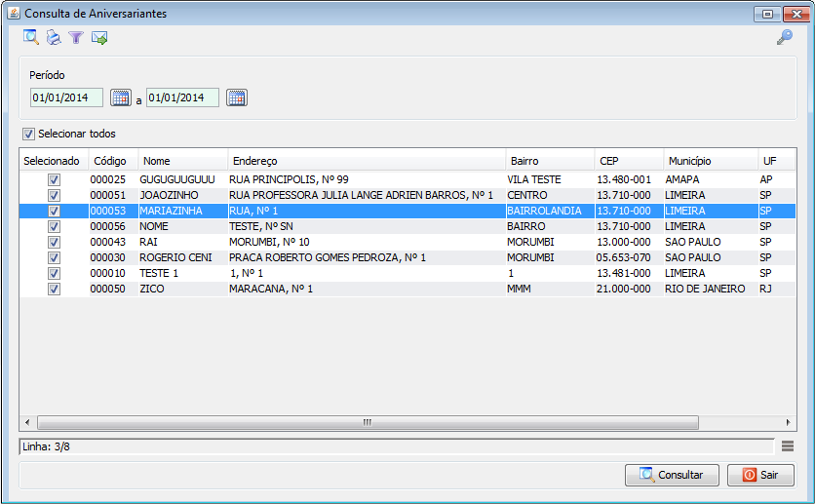Click the Sair button
The height and width of the screenshot is (504, 815).
point(766,475)
